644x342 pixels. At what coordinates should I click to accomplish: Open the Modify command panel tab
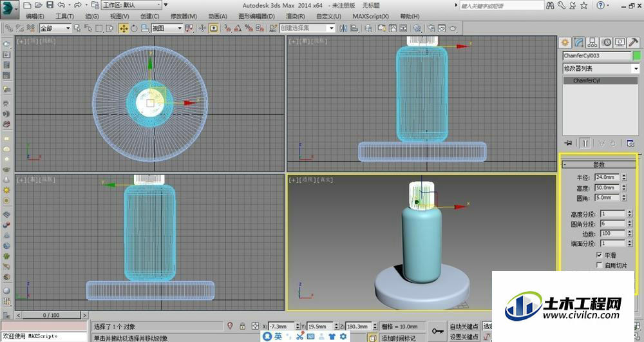(579, 43)
